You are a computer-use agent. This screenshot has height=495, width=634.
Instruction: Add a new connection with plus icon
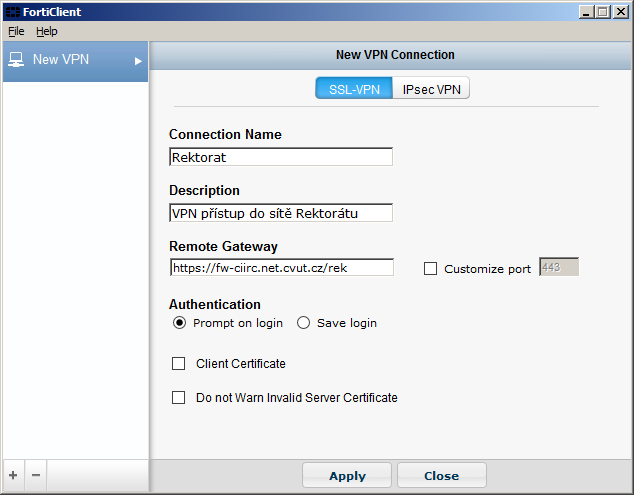click(x=13, y=475)
